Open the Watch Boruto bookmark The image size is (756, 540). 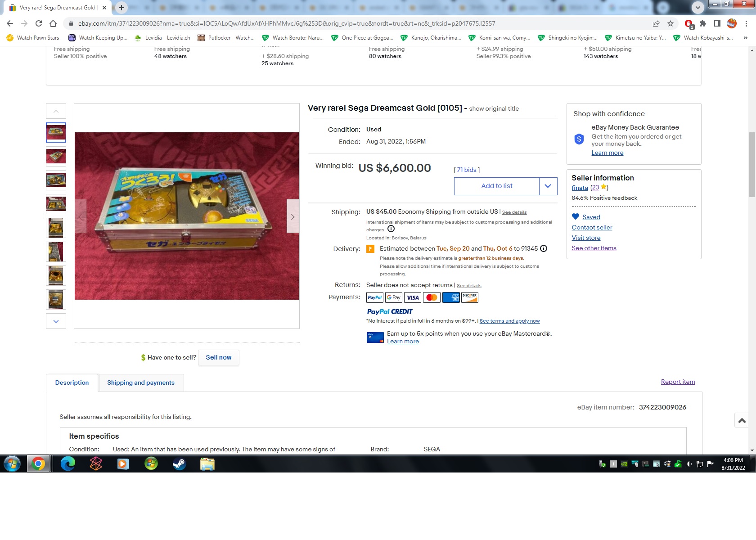pos(292,38)
